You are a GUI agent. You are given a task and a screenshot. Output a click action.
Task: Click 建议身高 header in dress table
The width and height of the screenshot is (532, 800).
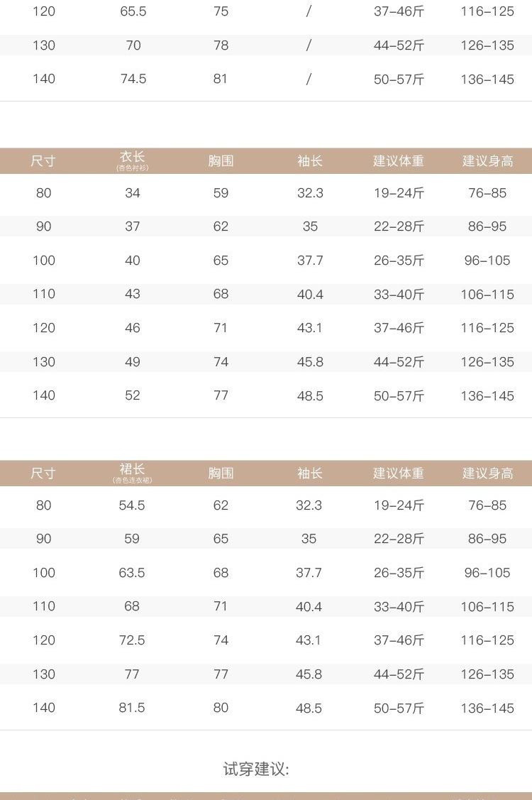(x=487, y=473)
